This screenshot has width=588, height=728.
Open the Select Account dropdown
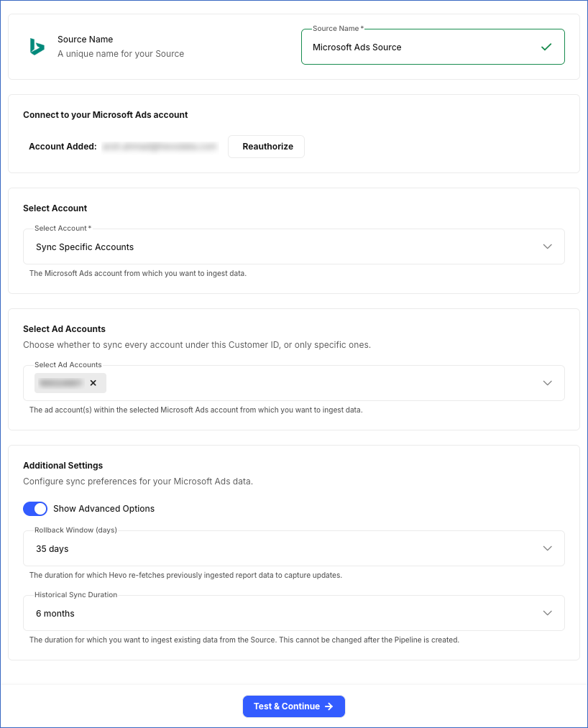click(293, 246)
